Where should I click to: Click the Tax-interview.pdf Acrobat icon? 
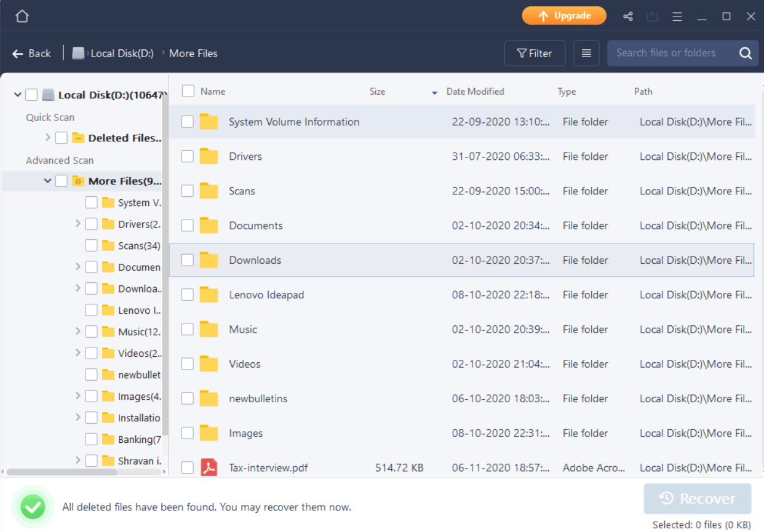209,468
